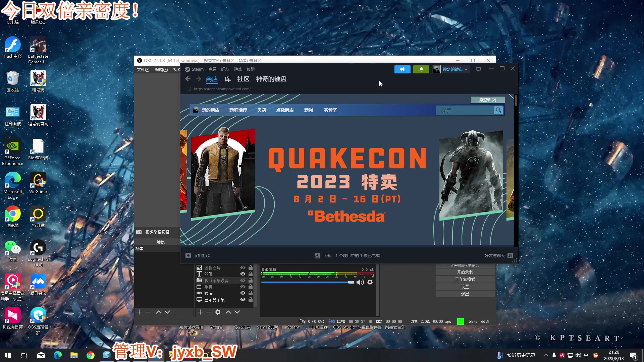Screen dimensions: 644x362
Task: Move OBS scene up
Action: click(158, 312)
